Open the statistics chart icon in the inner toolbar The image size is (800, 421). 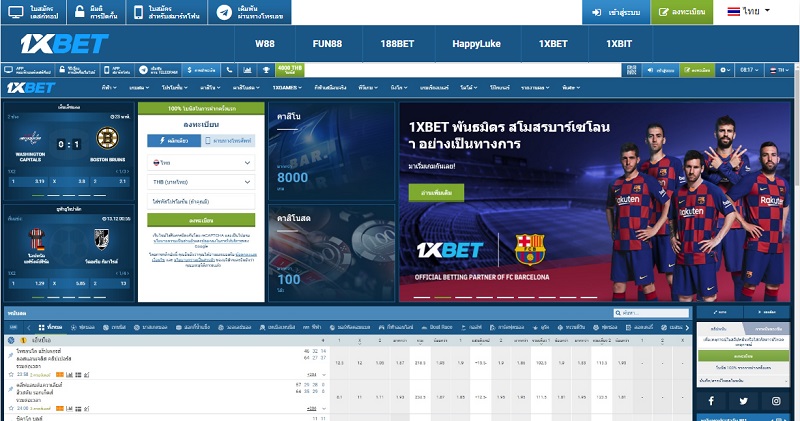coord(247,70)
